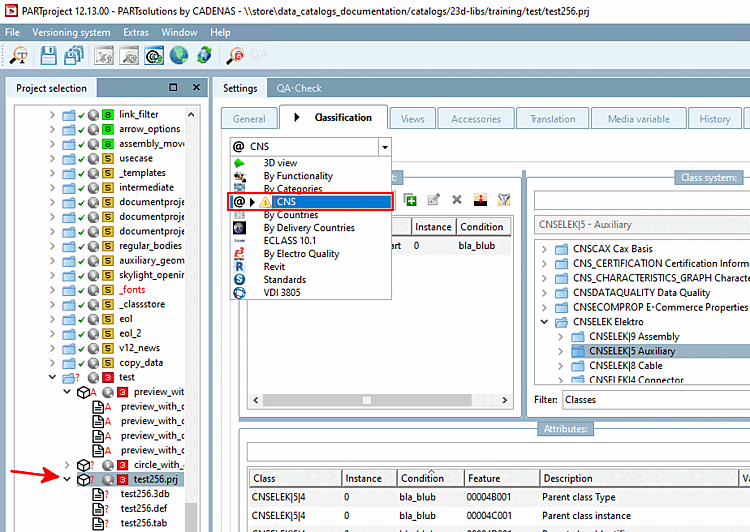Select Revit classification option
The width and height of the screenshot is (750, 532).
click(x=274, y=266)
